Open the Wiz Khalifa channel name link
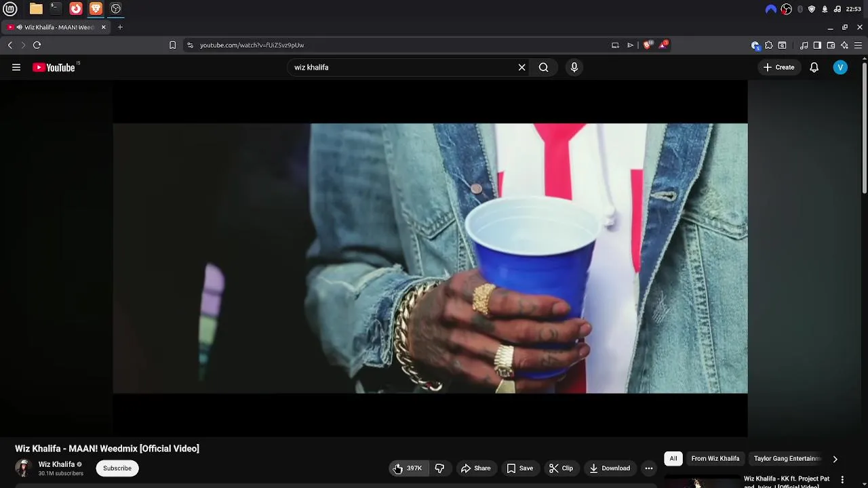Image resolution: width=868 pixels, height=488 pixels. pyautogui.click(x=56, y=464)
